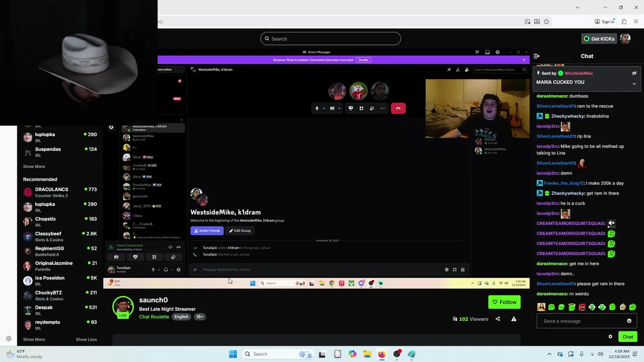
Task: Open Firefox extensions puzzle icon
Action: 624,22
